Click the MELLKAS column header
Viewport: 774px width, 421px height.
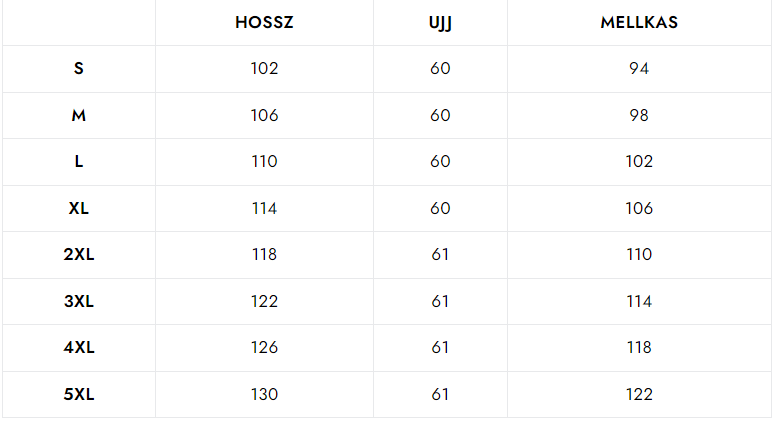(639, 22)
